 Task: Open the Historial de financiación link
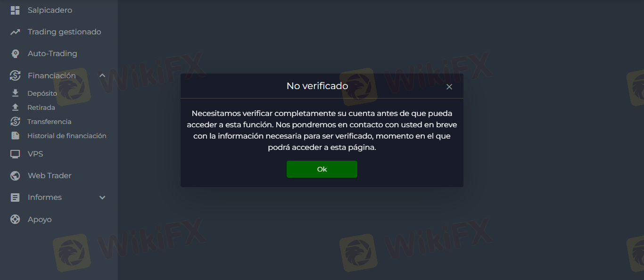point(67,136)
